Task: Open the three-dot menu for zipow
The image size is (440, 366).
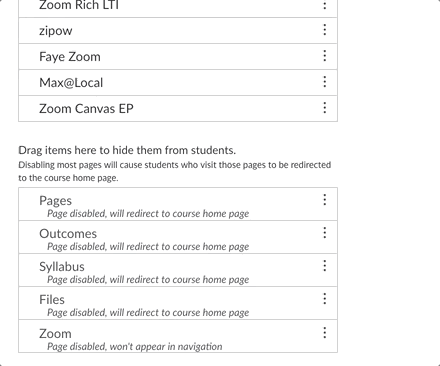Action: (x=325, y=30)
